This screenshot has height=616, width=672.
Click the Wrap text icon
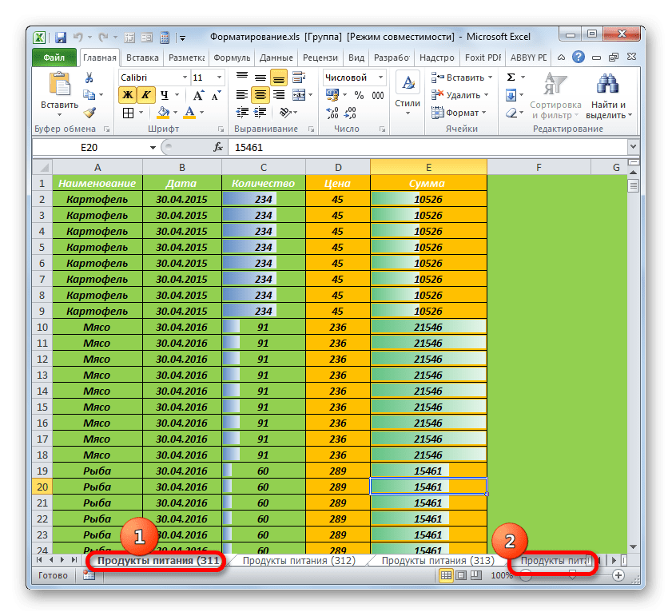coord(298,77)
